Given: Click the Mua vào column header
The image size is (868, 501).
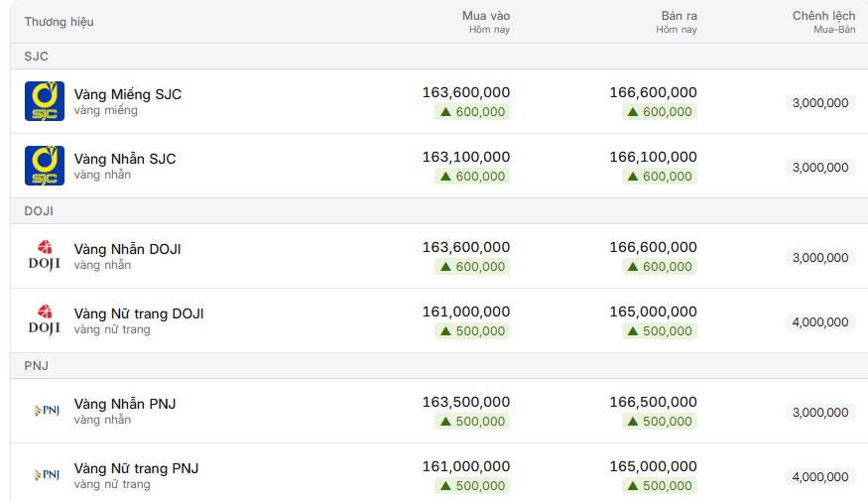Looking at the screenshot, I should point(486,22).
